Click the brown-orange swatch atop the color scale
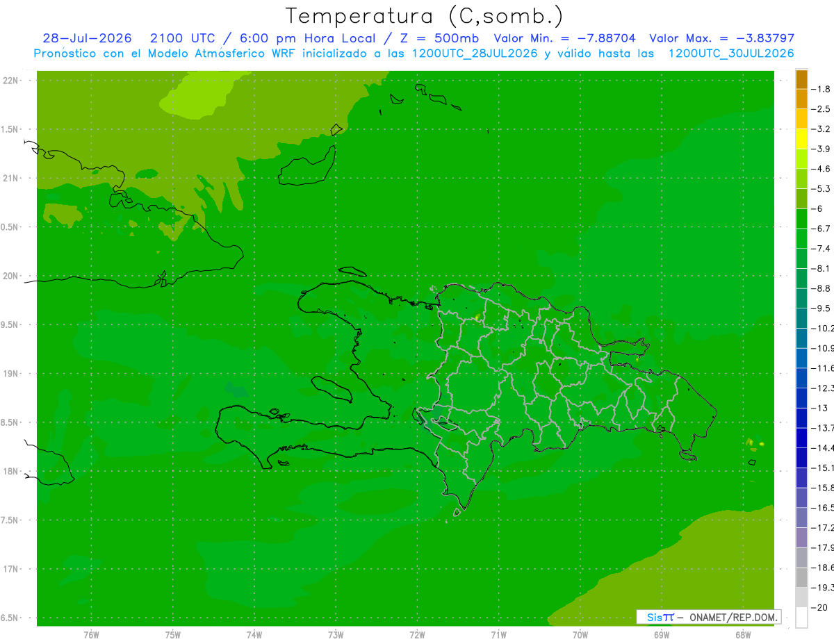 [801, 79]
